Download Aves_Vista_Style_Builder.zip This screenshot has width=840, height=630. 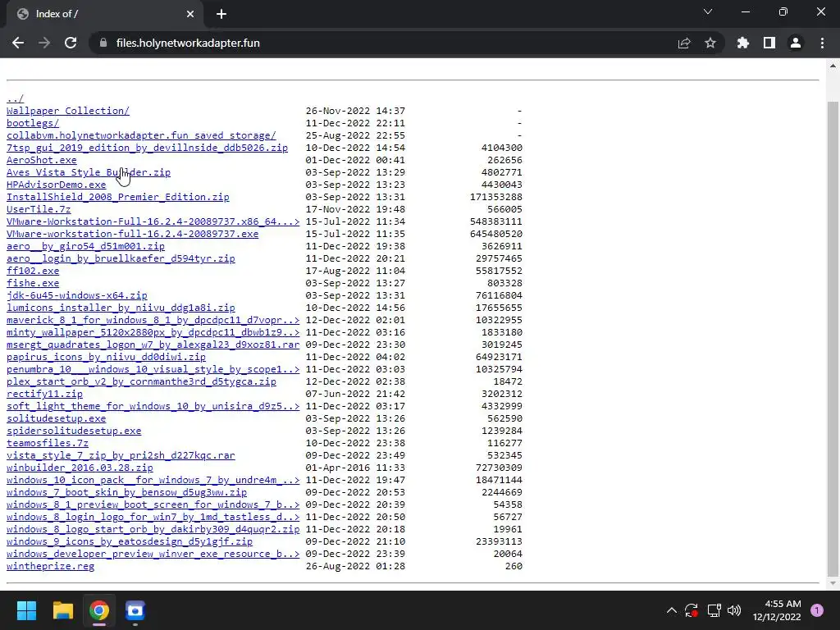(x=89, y=172)
